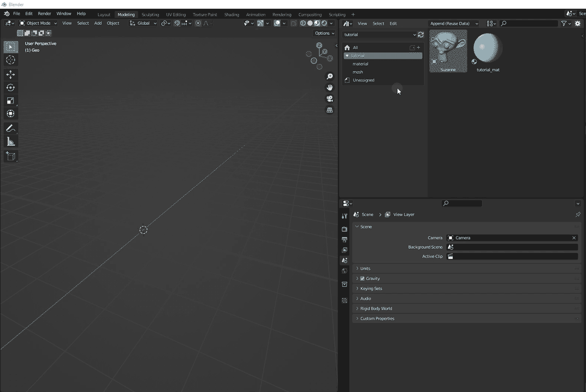Switch to the Sculpting workspace tab

(150, 15)
